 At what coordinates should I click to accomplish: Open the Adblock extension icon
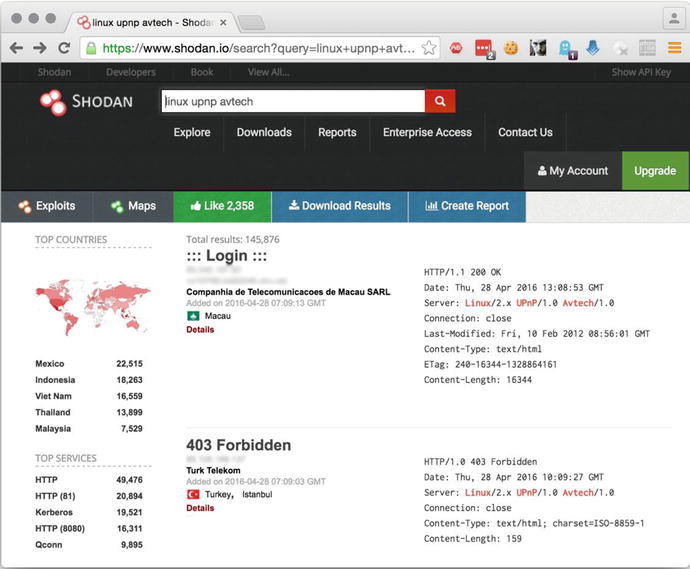point(456,48)
